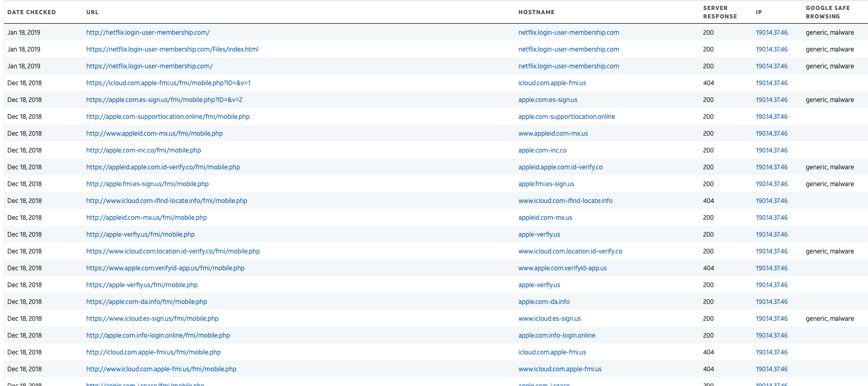Open URL http://apple-verfiy.us/fmi/mobile.php

(141, 235)
